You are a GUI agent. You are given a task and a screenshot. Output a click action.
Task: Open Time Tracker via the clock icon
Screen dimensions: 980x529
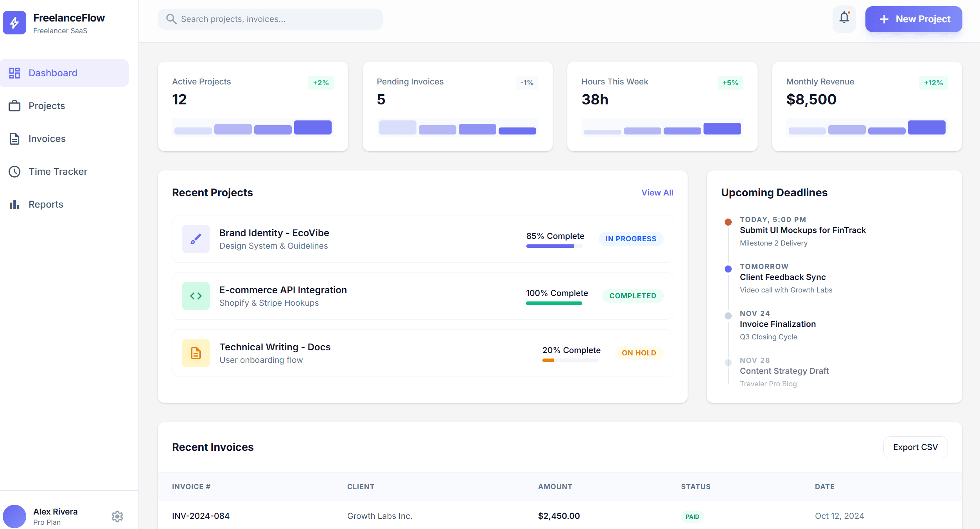click(x=14, y=171)
